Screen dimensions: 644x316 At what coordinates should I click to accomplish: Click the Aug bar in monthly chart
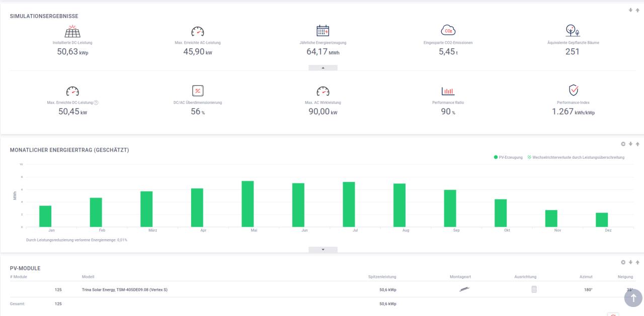click(399, 205)
